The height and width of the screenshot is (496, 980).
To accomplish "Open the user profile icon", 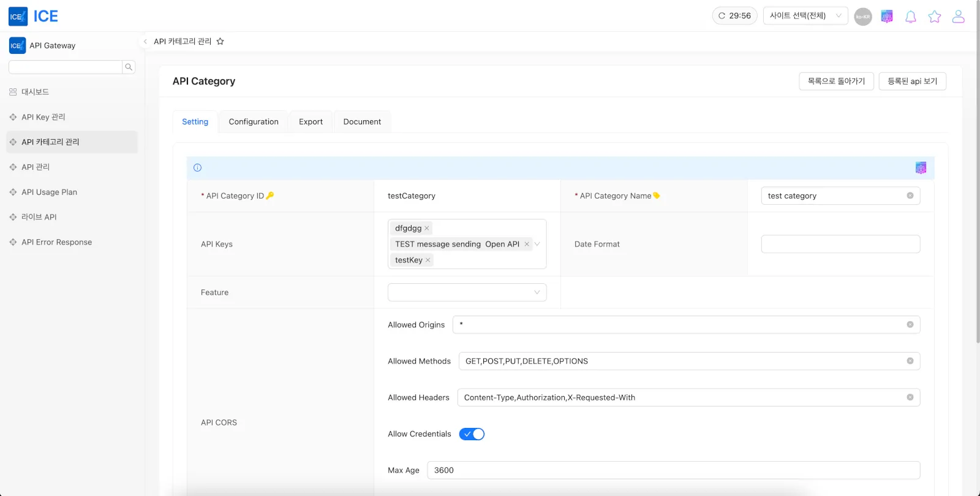I will pyautogui.click(x=958, y=17).
